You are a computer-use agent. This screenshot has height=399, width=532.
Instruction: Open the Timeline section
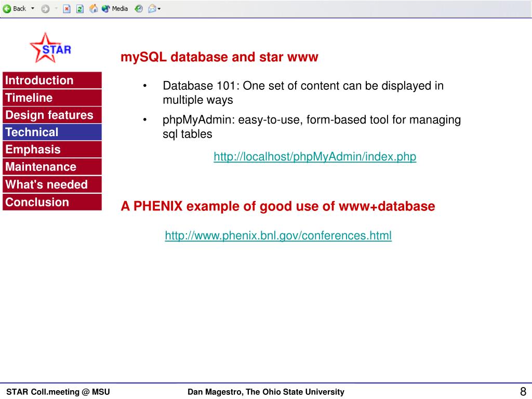(52, 98)
